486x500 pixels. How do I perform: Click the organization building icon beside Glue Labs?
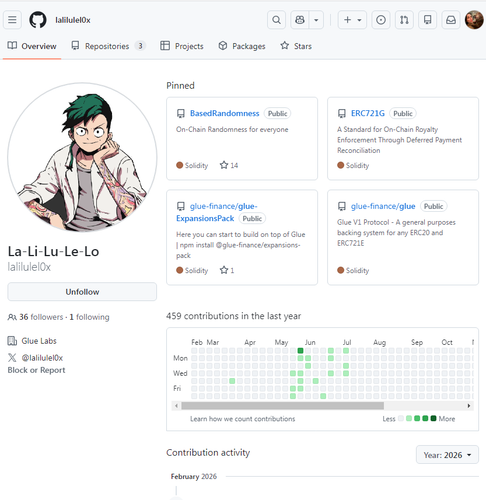coord(12,341)
